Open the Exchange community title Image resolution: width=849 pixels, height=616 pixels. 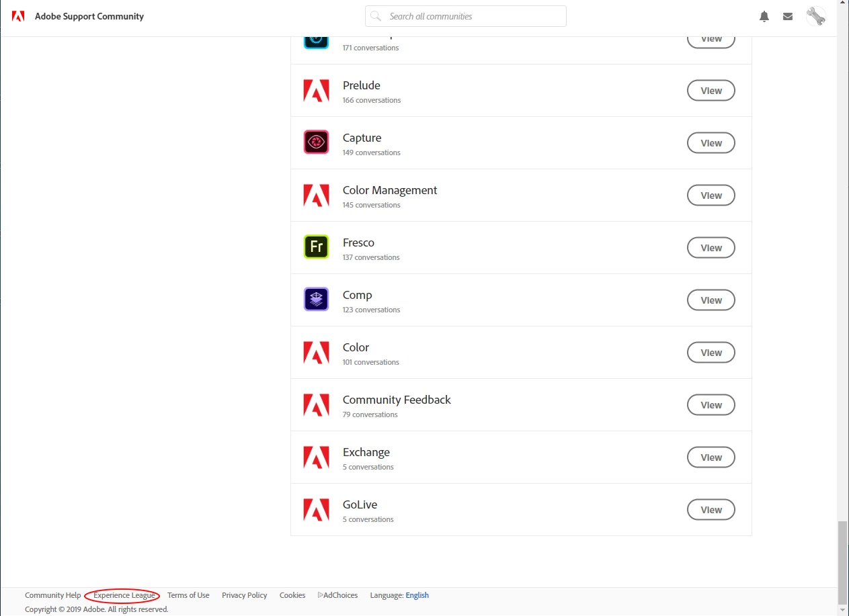click(366, 452)
